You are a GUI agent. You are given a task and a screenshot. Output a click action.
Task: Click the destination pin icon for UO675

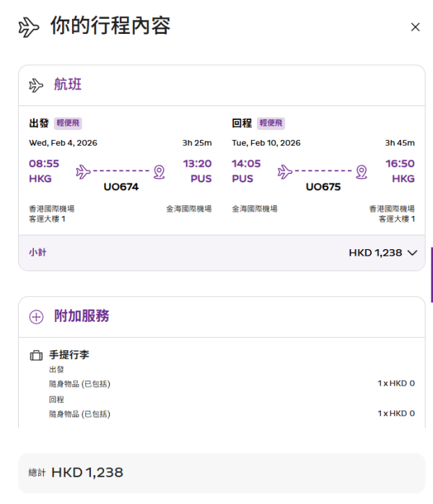(362, 172)
